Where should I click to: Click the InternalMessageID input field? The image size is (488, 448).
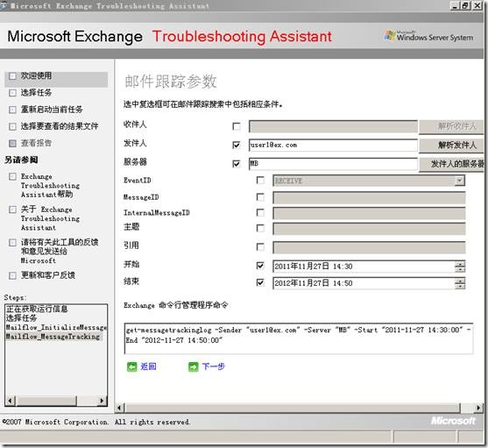point(369,213)
